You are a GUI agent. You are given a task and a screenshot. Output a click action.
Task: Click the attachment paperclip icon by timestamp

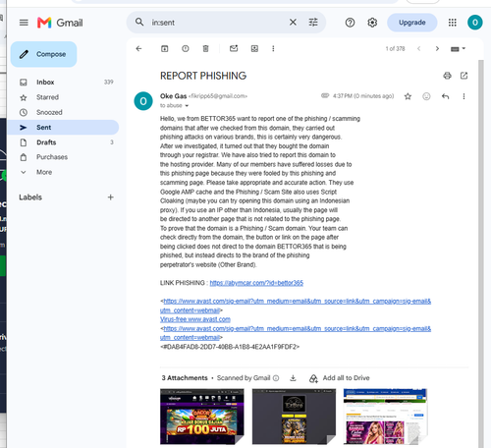point(325,95)
